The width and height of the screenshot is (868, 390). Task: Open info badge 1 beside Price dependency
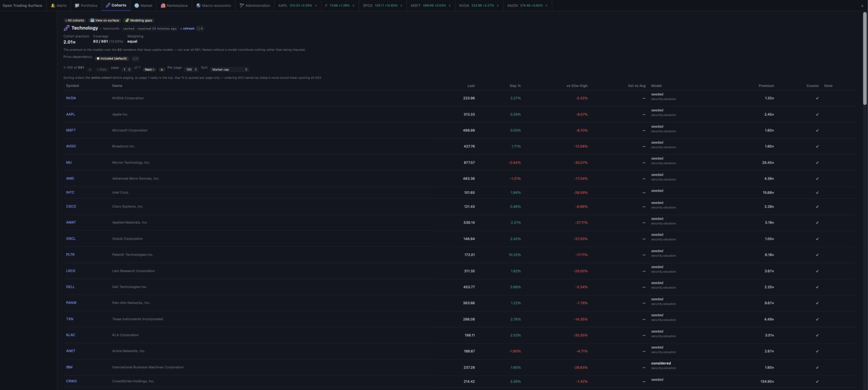[135, 59]
